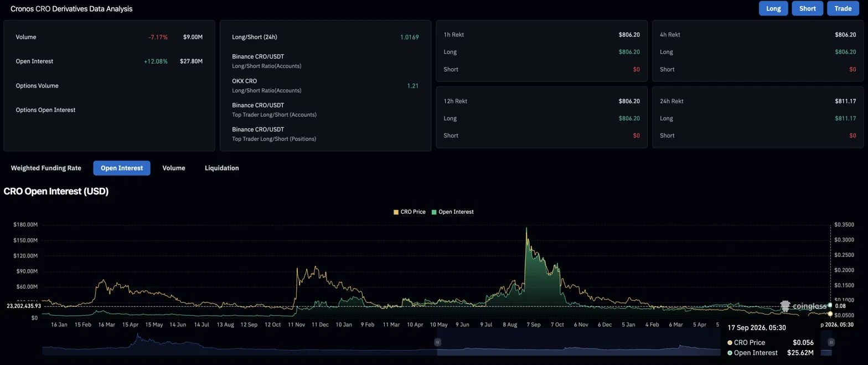Click the 4h Rekt Short value $0

click(x=852, y=70)
